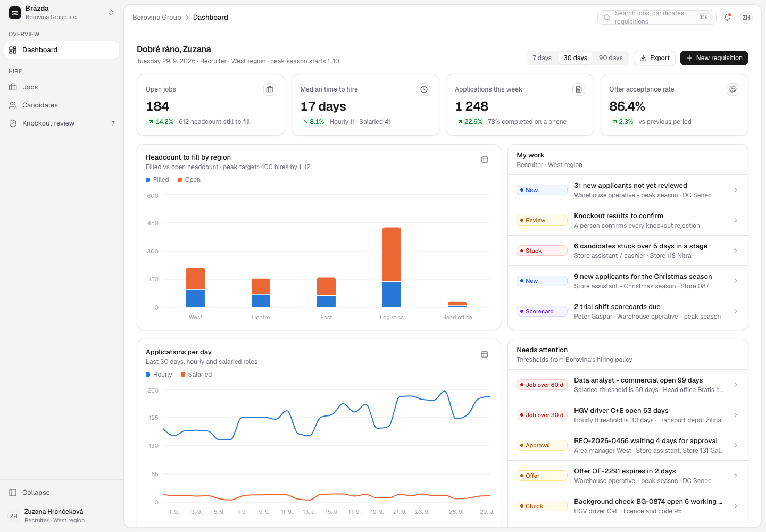Open Offer OF-2291 expires row chevron
Viewport: 766px width, 532px height.
coord(736,476)
